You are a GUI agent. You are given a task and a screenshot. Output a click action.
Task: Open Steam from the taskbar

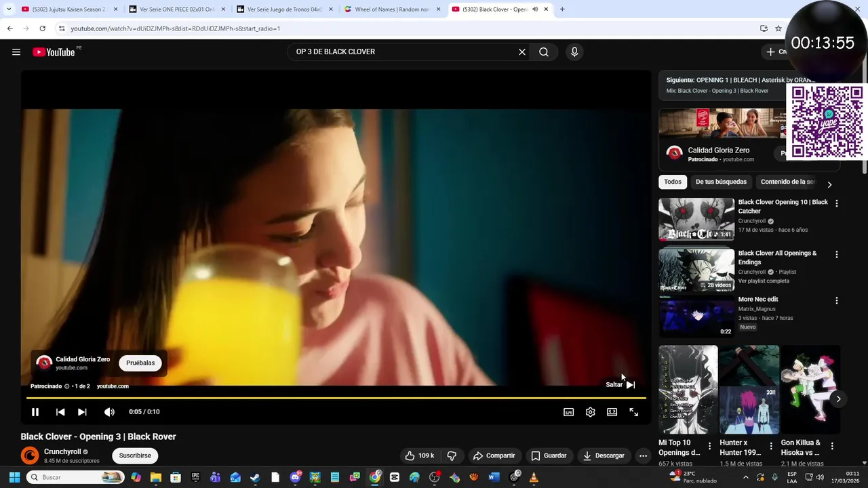[x=255, y=477]
